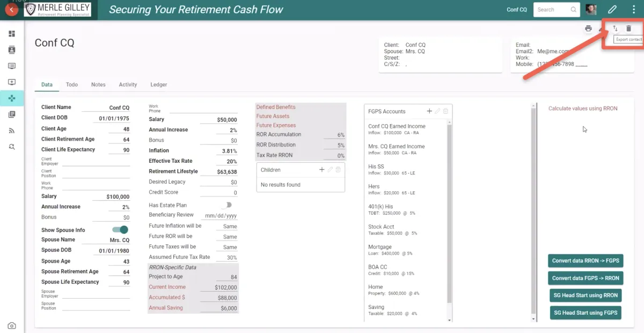Click Calculate values using RRON link
This screenshot has height=333, width=644.
coord(583,108)
